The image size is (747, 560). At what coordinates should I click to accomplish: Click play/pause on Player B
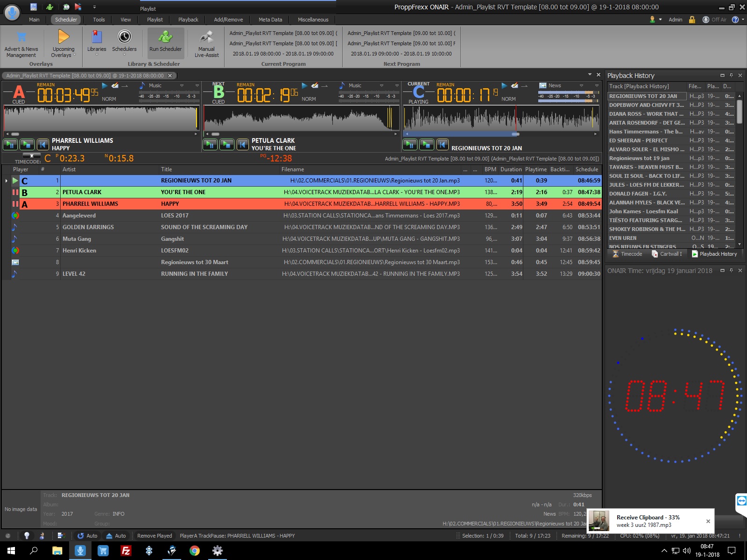tap(210, 145)
